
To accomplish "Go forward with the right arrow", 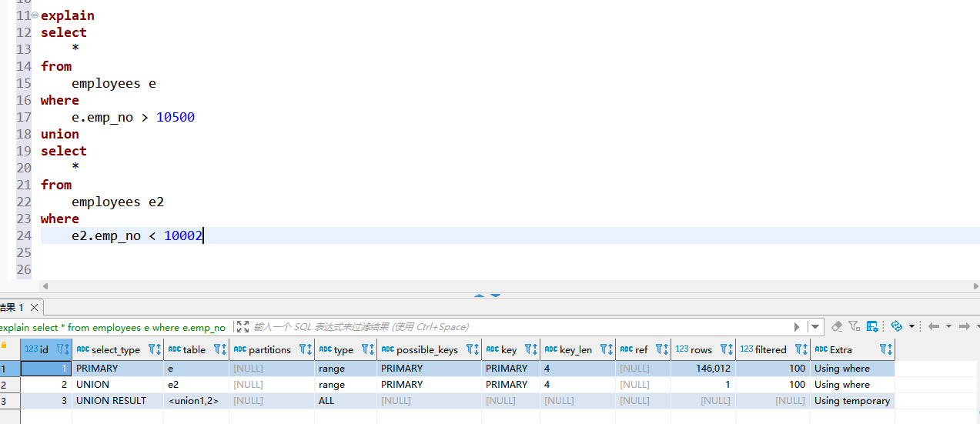I will click(964, 326).
